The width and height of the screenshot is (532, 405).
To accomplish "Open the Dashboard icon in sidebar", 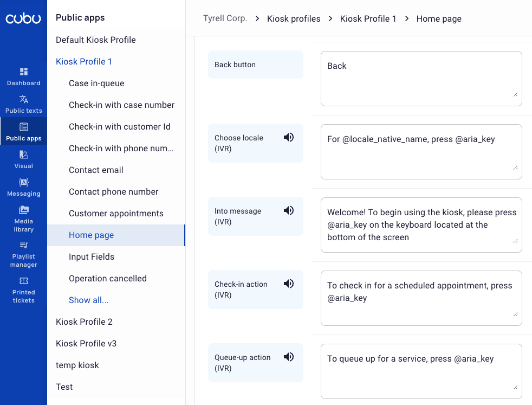I will point(23,72).
